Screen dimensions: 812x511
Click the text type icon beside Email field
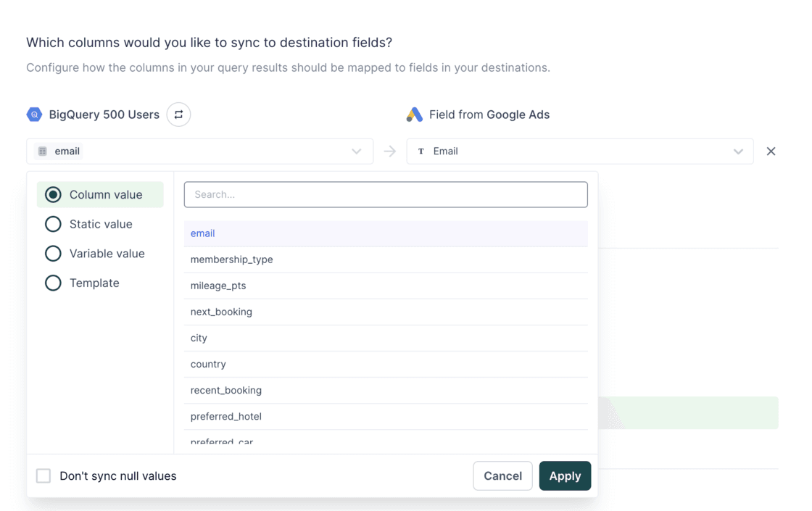point(421,151)
